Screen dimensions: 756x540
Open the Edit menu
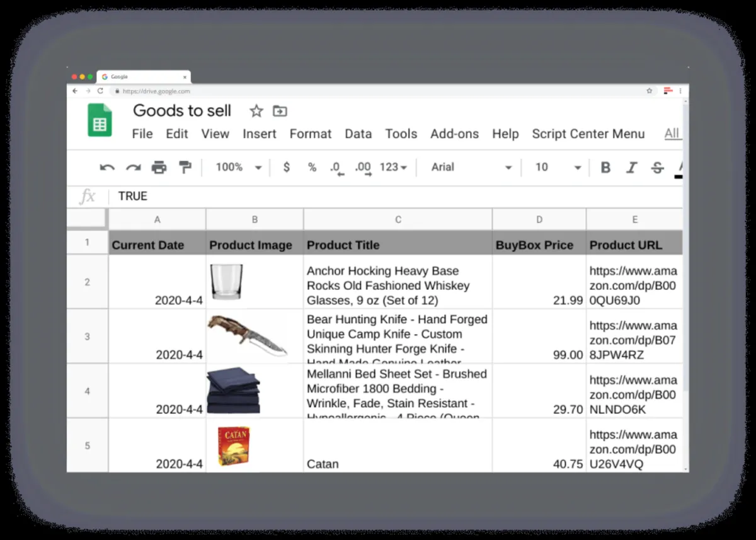[177, 134]
